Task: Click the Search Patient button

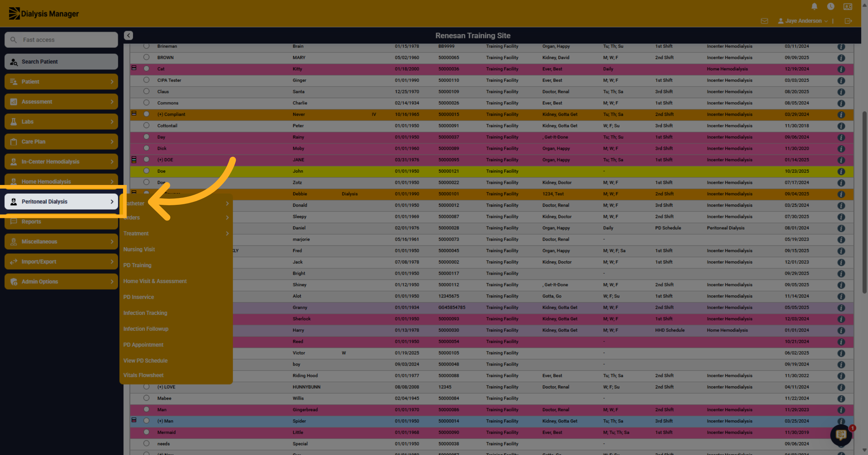Action: point(61,62)
